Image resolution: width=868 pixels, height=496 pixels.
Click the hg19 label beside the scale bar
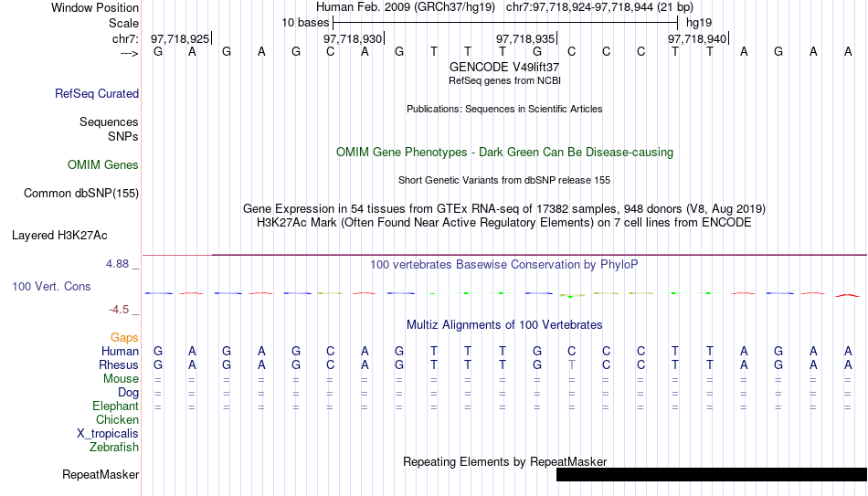coord(699,23)
